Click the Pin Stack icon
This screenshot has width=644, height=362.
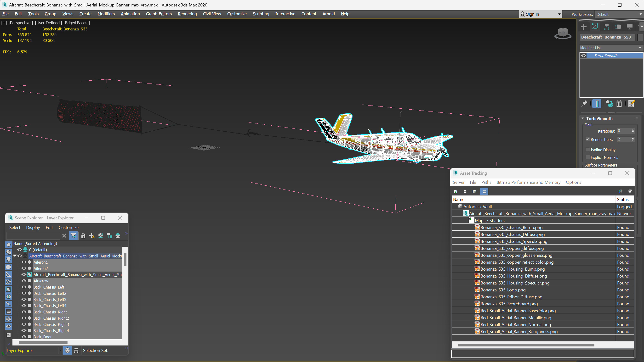pyautogui.click(x=584, y=103)
